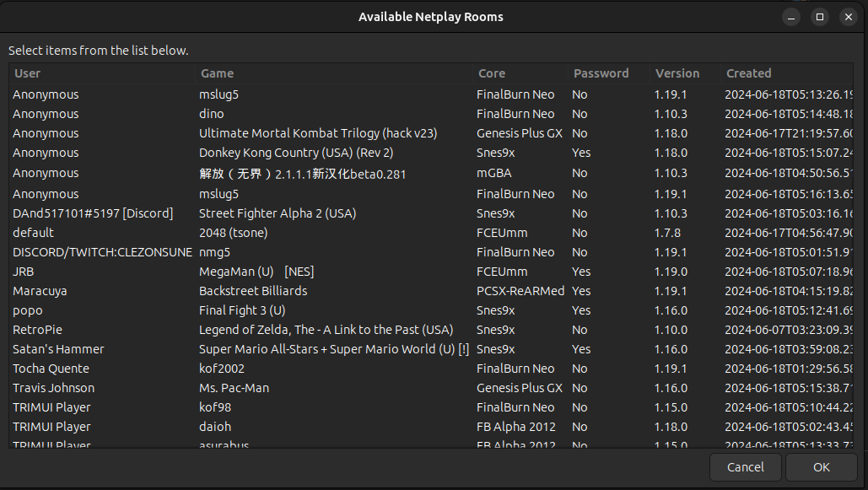Select Maracuya's Backstreet Billiards room
868x490 pixels.
point(253,291)
